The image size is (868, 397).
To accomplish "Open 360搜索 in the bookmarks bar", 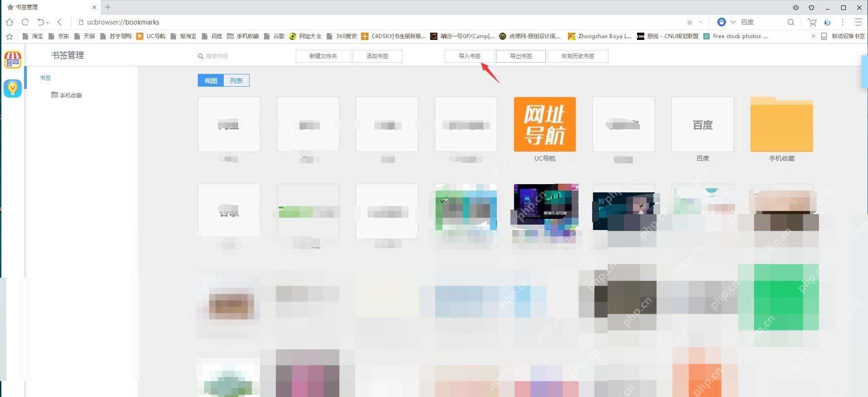I will coord(342,36).
